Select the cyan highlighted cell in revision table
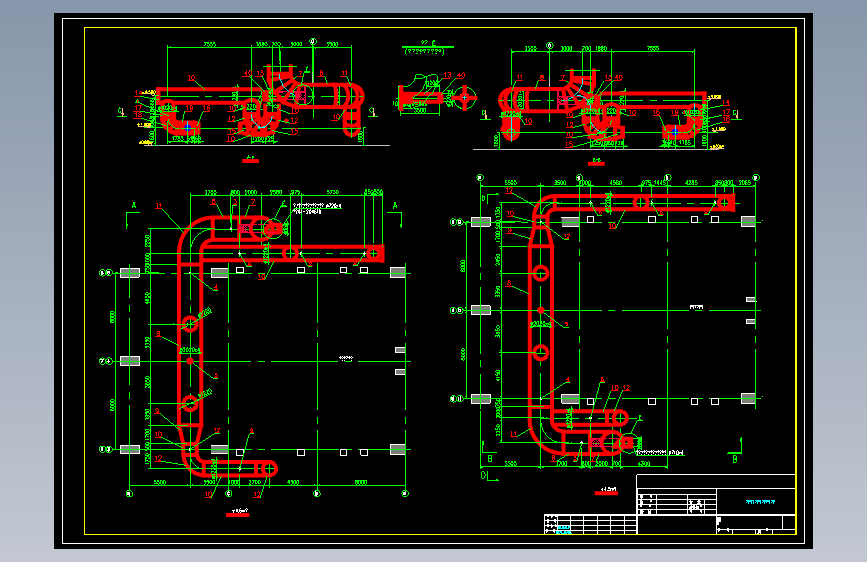 [x=563, y=530]
